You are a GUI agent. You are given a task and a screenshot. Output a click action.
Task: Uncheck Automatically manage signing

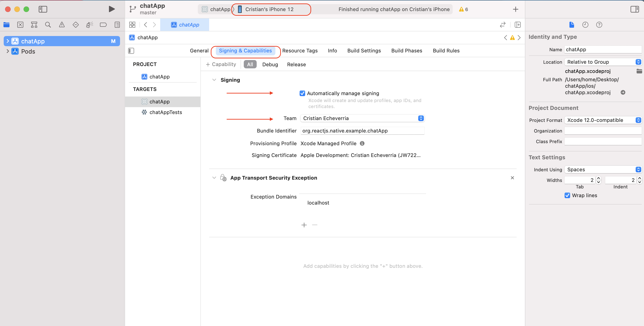click(x=302, y=93)
